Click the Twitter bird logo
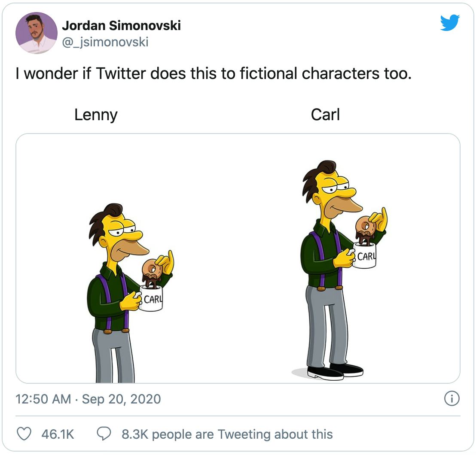Screen dimensions: 476x455 pos(450,23)
